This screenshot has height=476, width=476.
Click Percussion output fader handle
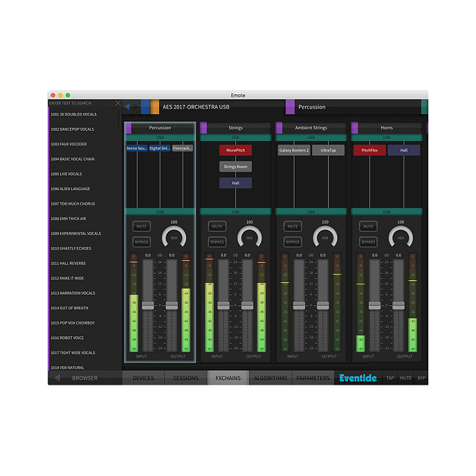(172, 305)
